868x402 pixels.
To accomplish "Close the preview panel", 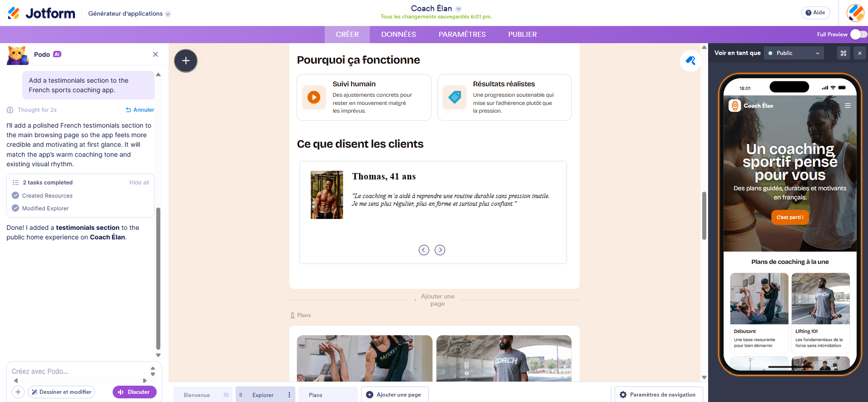I will (859, 53).
